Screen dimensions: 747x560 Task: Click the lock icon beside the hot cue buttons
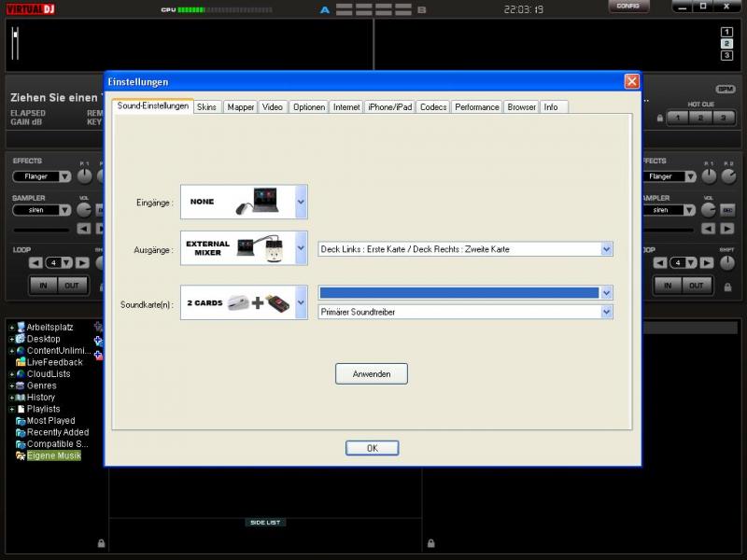tap(660, 119)
